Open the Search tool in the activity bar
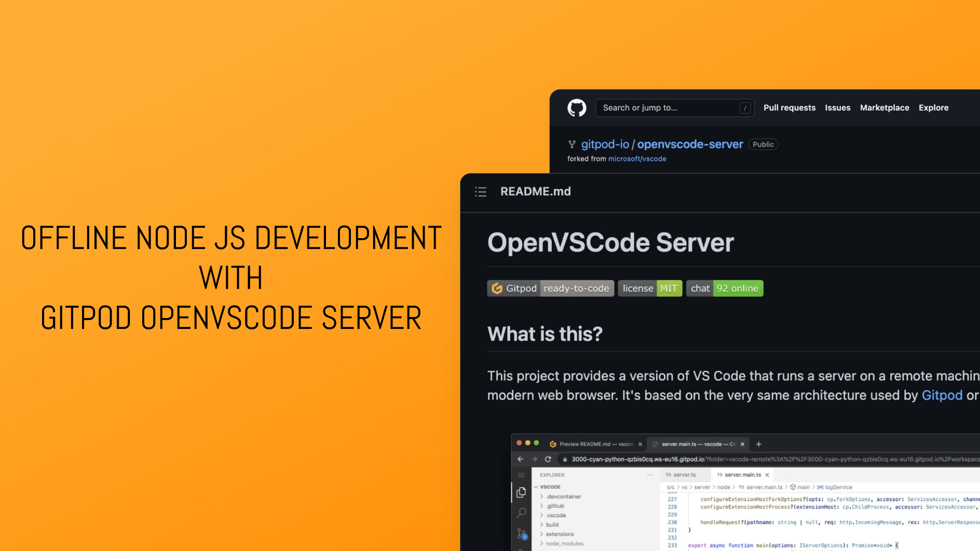The width and height of the screenshot is (980, 551). tap(521, 513)
